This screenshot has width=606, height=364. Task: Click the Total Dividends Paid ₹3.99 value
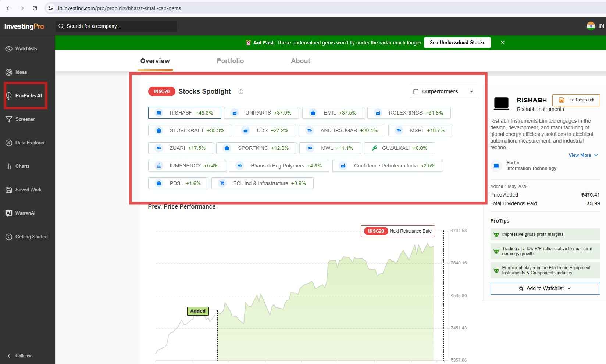pos(593,203)
